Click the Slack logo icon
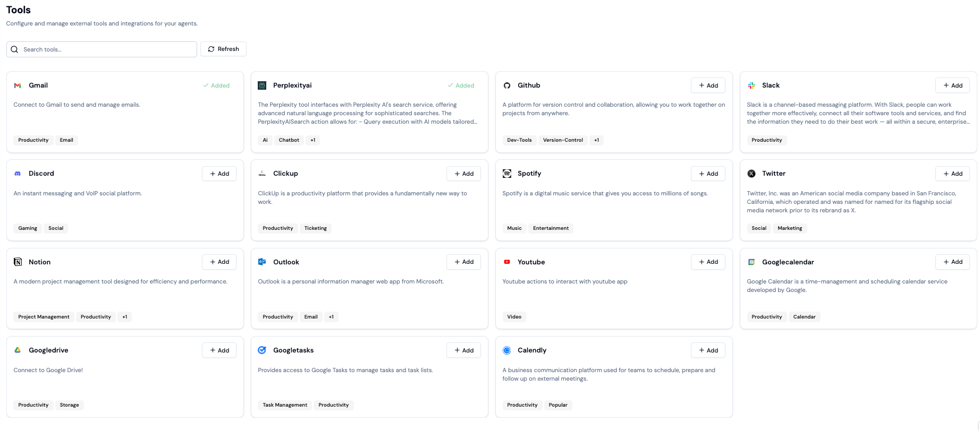The width and height of the screenshot is (980, 430). pyautogui.click(x=751, y=85)
